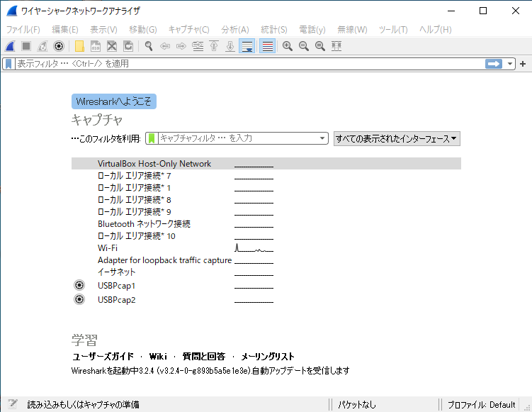The image size is (532, 412).
Task: Select the Wi-Fi interface traffic sparkline
Action: coord(254,248)
